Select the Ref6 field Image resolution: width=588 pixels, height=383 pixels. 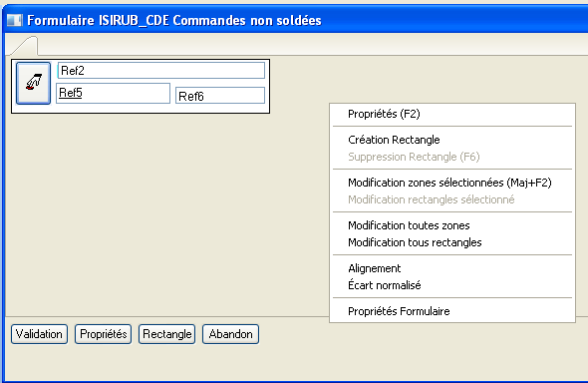click(x=220, y=96)
